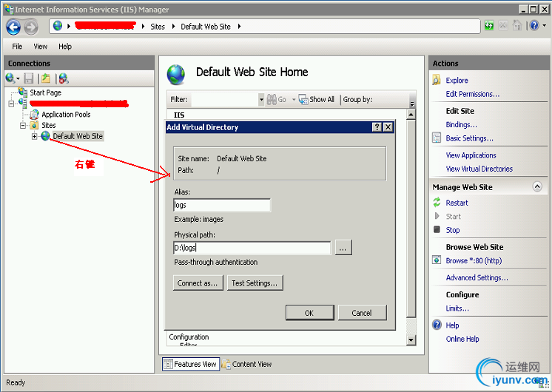Click the Restart green arrows icon
The image size is (552, 392).
[437, 203]
